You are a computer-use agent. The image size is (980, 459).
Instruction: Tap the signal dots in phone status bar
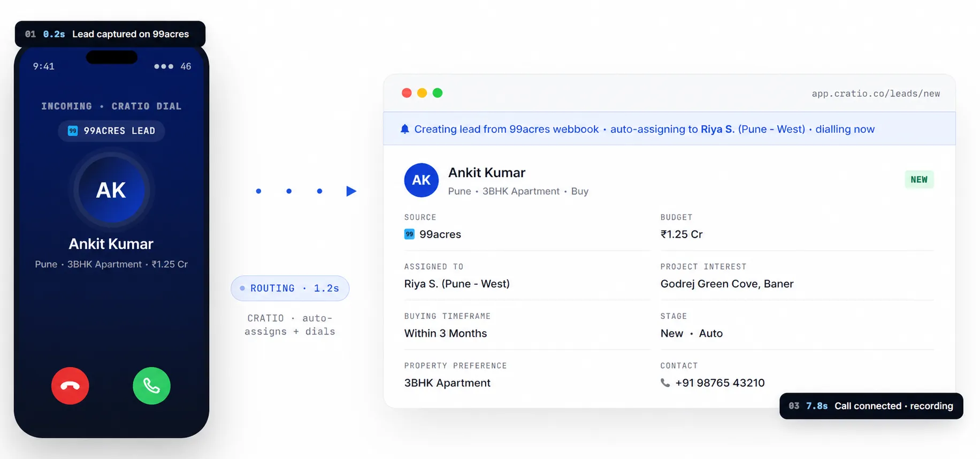(x=164, y=66)
